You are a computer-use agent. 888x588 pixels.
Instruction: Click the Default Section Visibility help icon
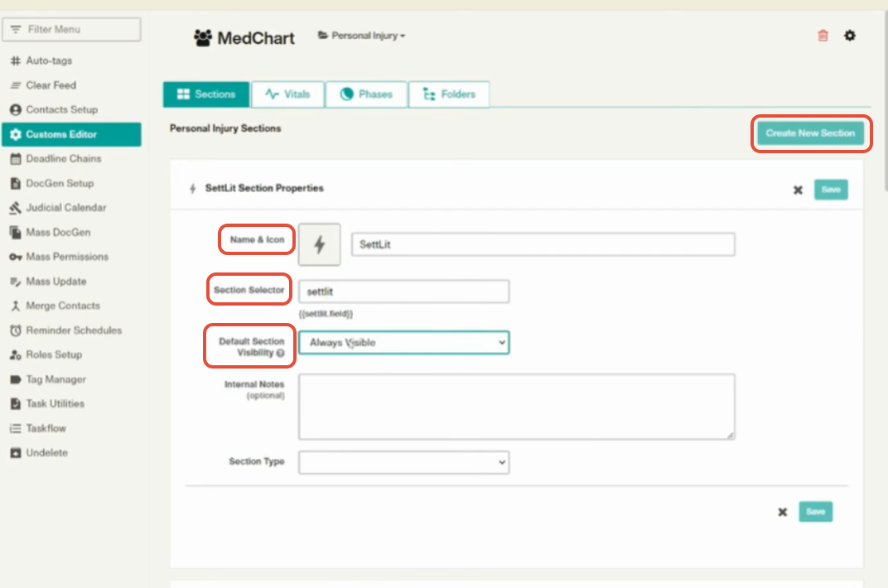(280, 353)
